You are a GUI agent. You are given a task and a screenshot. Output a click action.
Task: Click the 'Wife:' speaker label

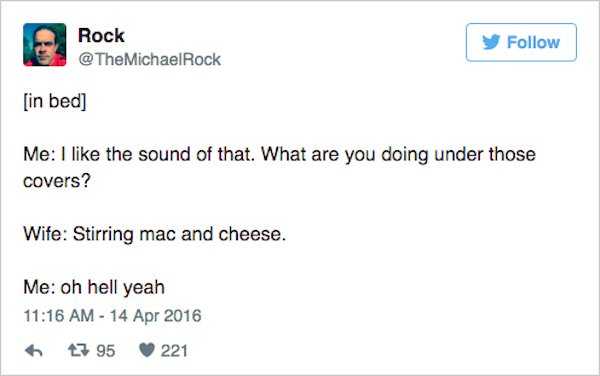46,234
